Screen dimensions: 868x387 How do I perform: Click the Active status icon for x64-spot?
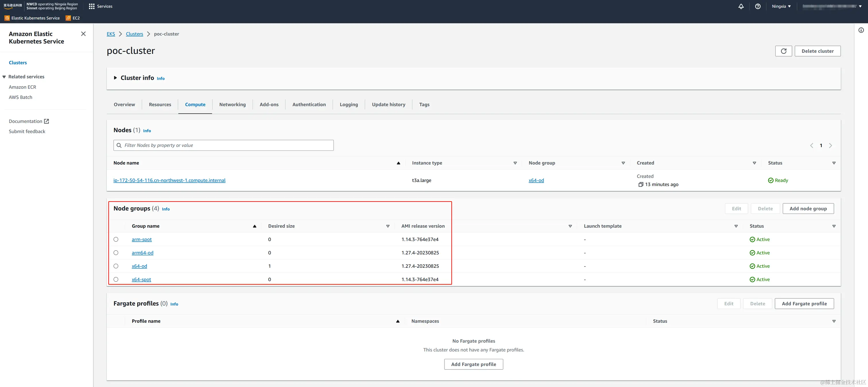(x=752, y=280)
